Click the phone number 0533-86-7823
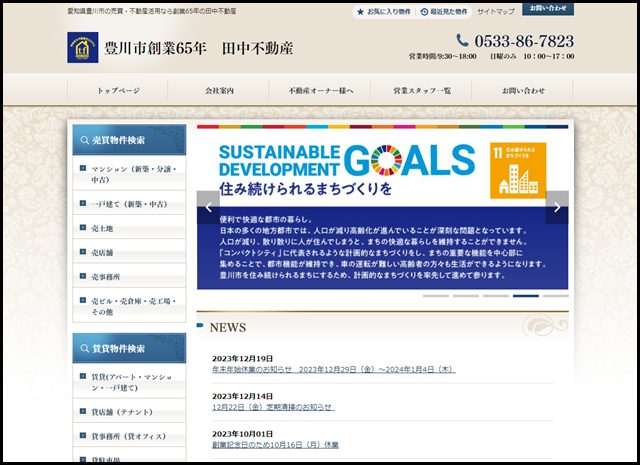 [x=524, y=41]
